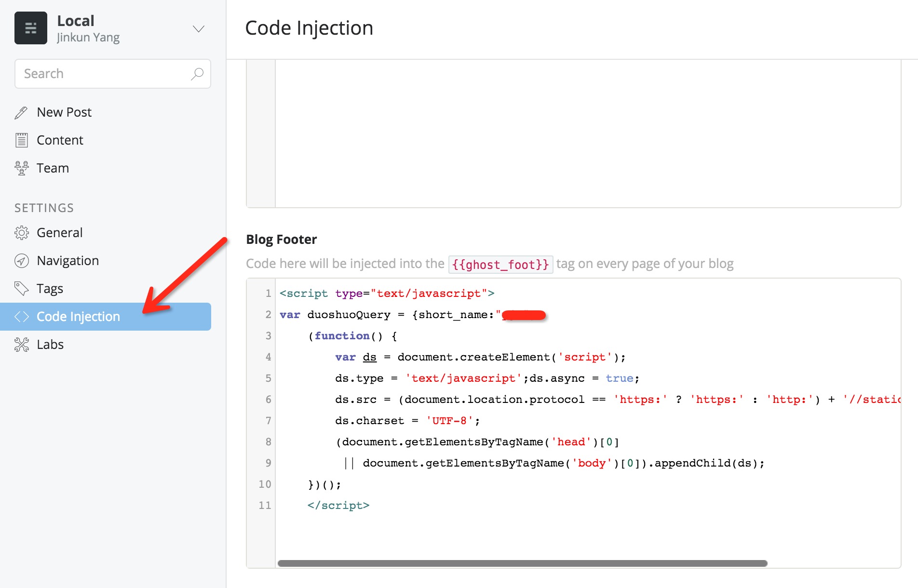Click the Jinkun Yang user name
Image resolution: width=918 pixels, height=588 pixels.
click(x=88, y=38)
